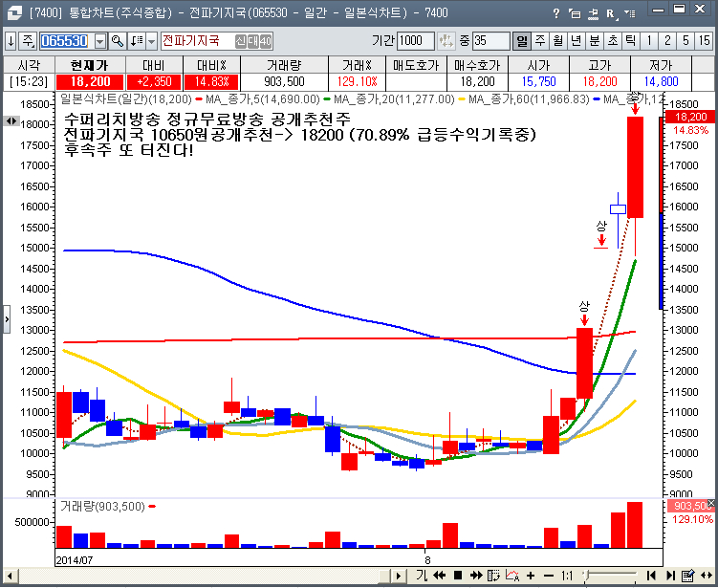The width and height of the screenshot is (718, 588).
Task: Click the plus zoom-in icon
Action: click(531, 576)
